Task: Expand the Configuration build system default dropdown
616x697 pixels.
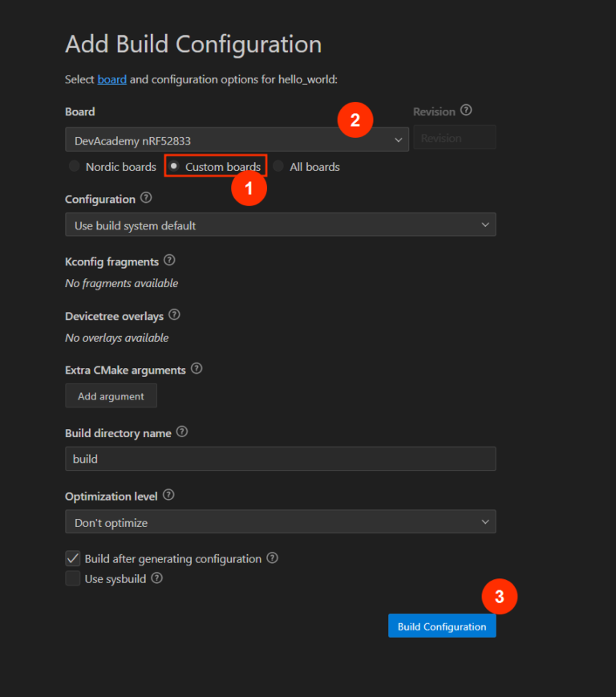Action: [280, 225]
